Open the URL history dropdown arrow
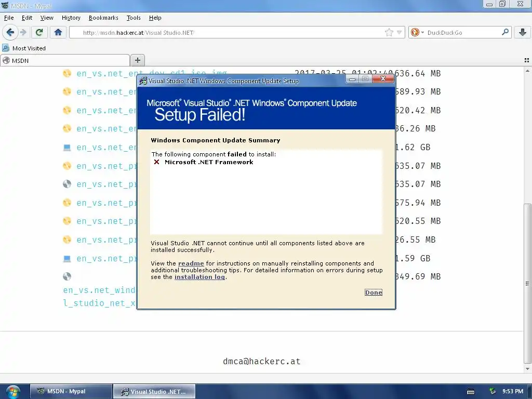Image resolution: width=532 pixels, height=399 pixels. (x=400, y=33)
